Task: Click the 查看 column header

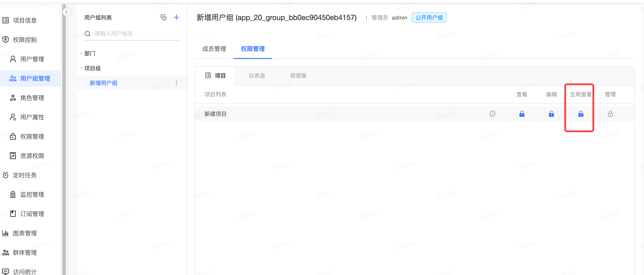Action: pyautogui.click(x=522, y=94)
